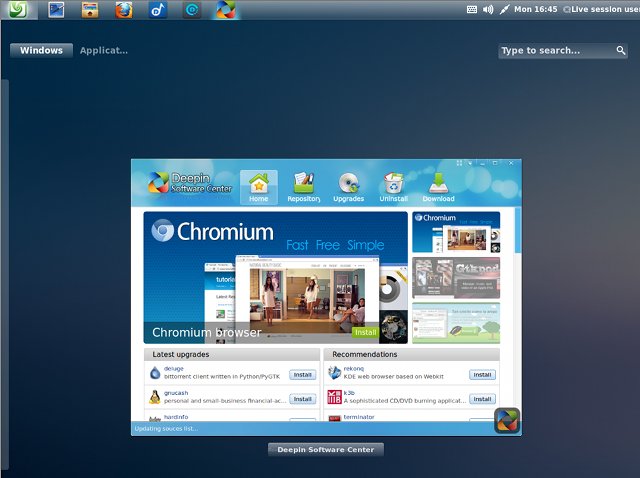The image size is (640, 478).
Task: Open the Home section of Software Center
Action: point(259,187)
